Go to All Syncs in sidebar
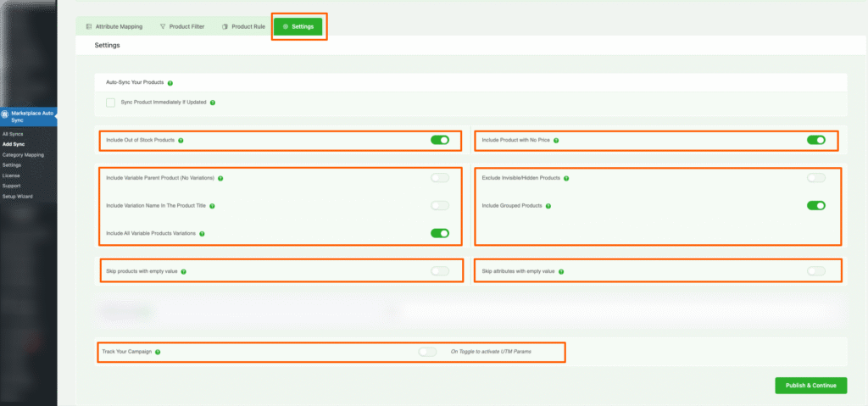This screenshot has width=868, height=406. (x=13, y=134)
